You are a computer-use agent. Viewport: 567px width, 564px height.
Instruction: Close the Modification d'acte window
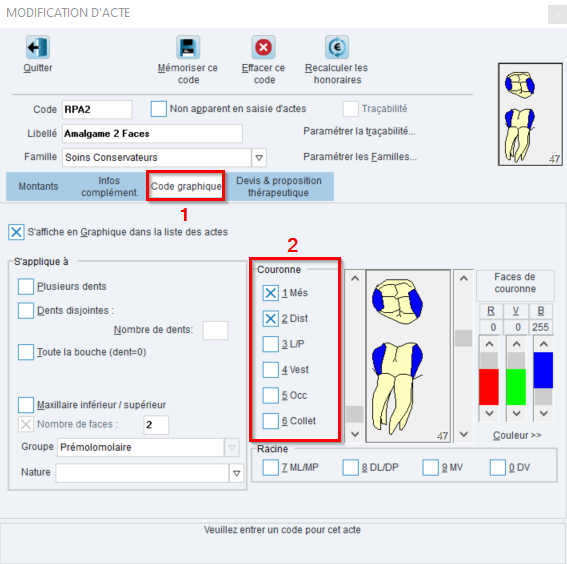[557, 15]
